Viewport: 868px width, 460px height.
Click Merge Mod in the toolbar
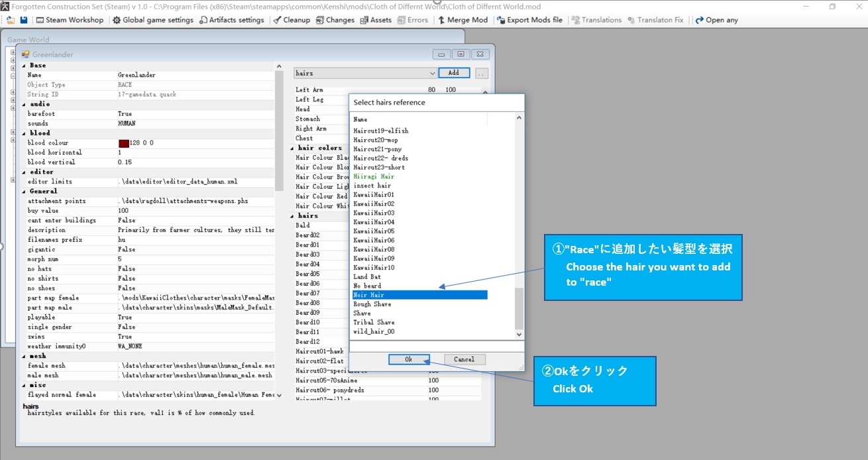pyautogui.click(x=462, y=20)
